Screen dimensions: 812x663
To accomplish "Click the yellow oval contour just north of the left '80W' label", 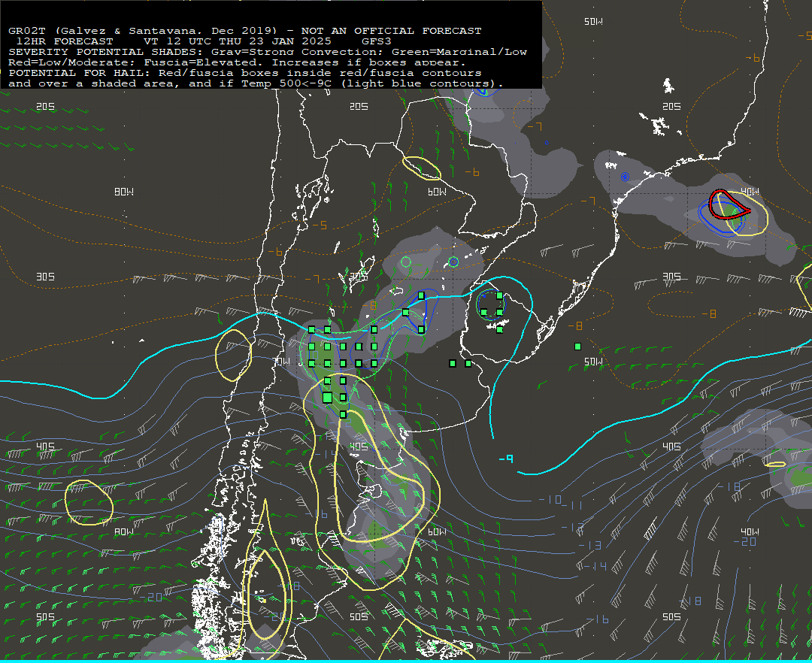I will 89,503.
